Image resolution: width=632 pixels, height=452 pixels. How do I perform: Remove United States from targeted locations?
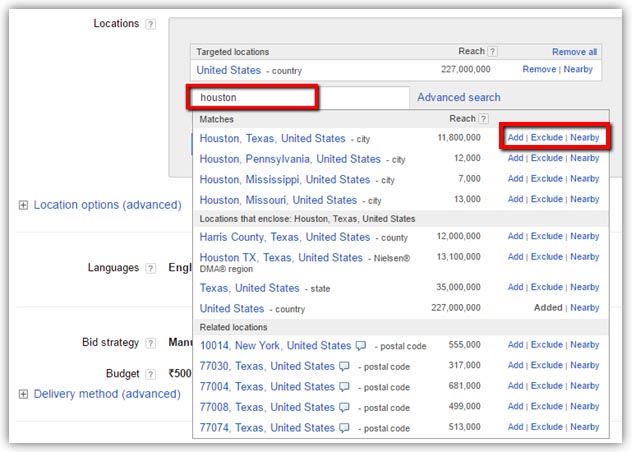pos(539,69)
